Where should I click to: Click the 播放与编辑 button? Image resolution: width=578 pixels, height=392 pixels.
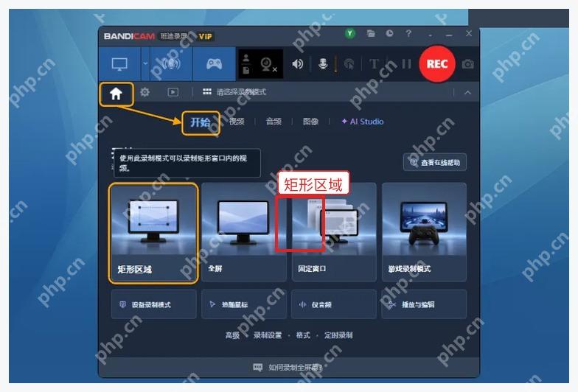[425, 304]
